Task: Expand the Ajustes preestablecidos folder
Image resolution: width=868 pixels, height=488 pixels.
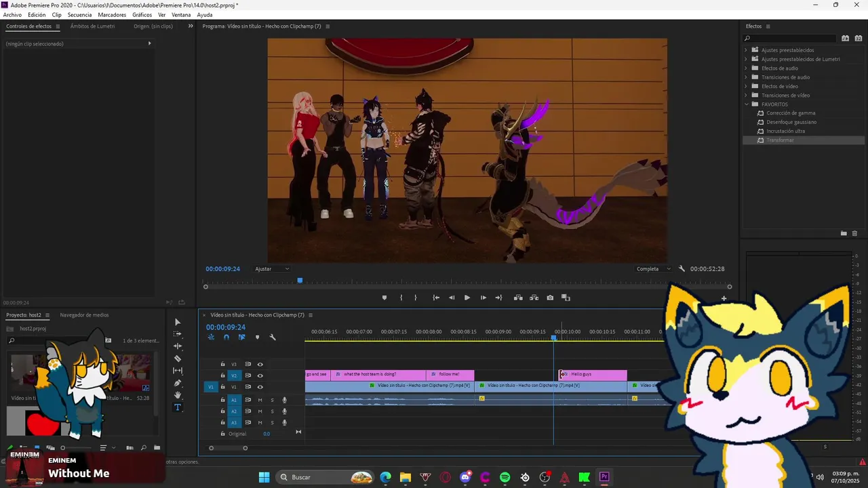Action: [x=746, y=50]
